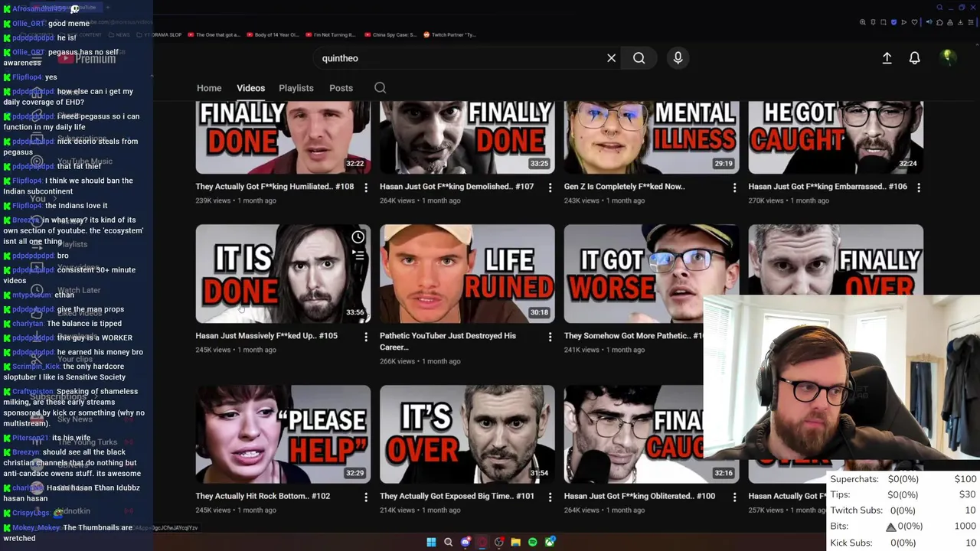Open the account avatar menu

(x=947, y=57)
